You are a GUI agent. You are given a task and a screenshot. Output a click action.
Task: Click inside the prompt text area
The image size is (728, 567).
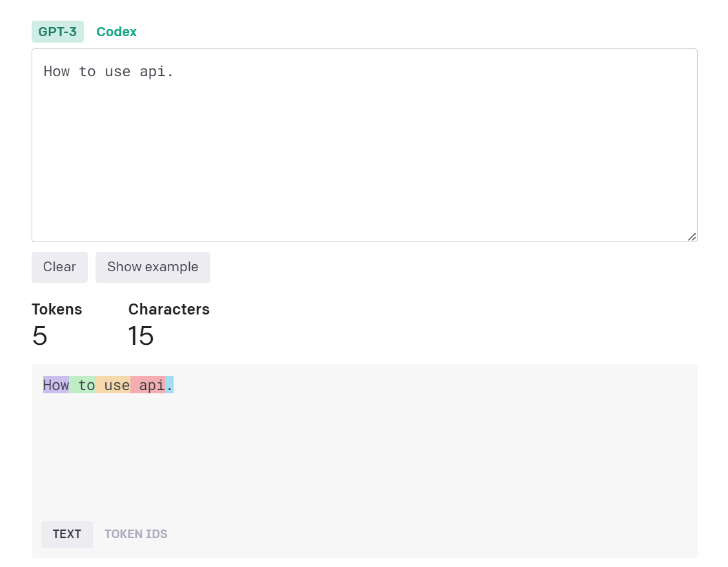pos(364,155)
